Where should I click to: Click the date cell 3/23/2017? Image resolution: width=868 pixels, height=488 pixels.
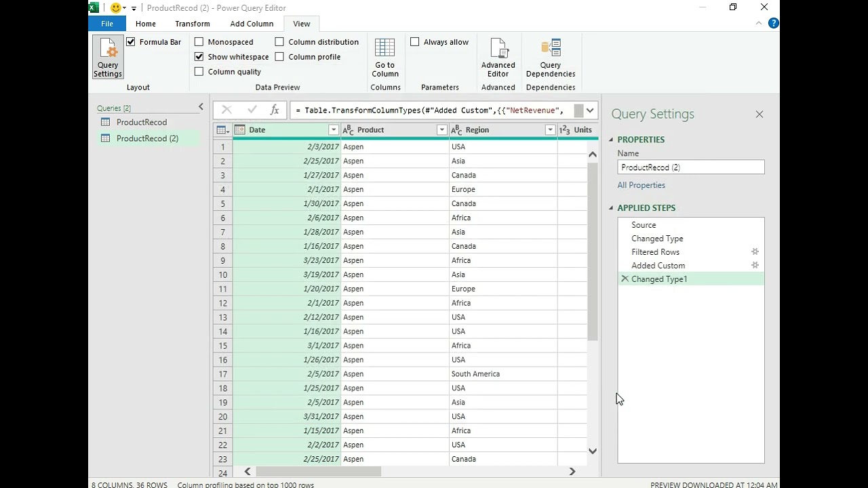[287, 260]
